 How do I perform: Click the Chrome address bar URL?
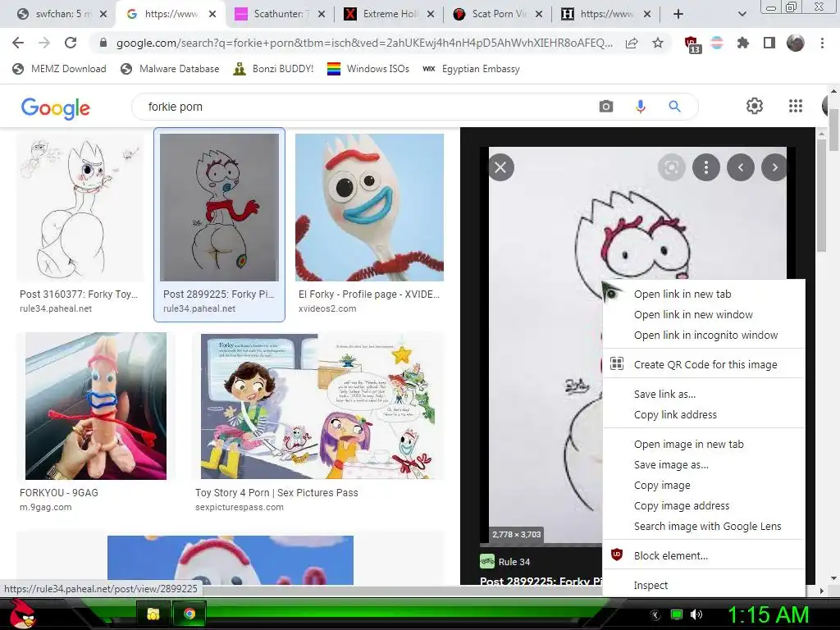364,43
